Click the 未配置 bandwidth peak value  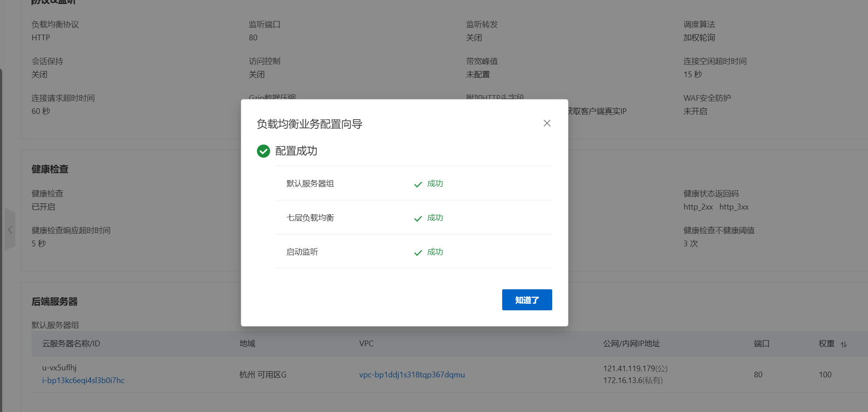[478, 75]
